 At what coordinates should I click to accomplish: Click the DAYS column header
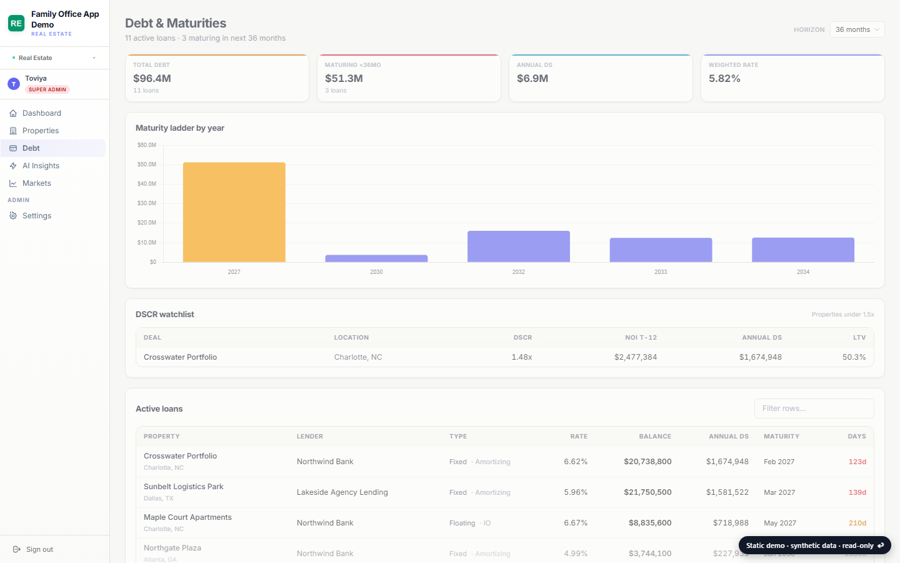pos(856,436)
